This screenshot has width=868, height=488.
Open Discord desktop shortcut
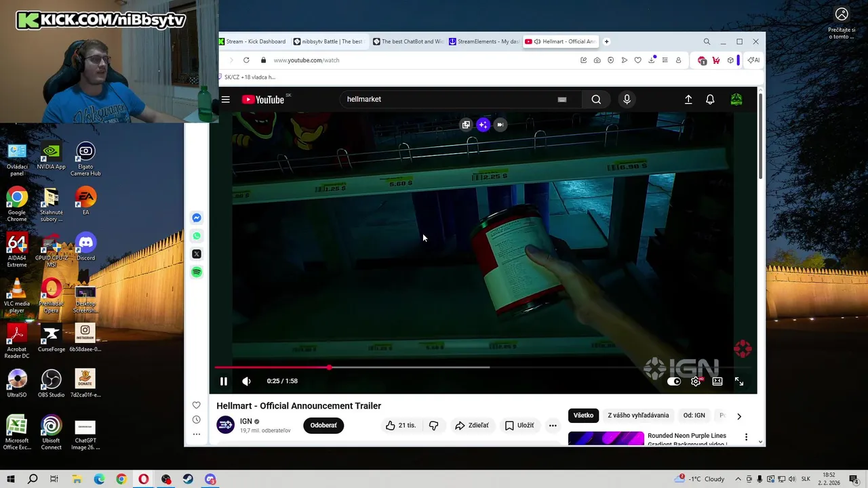click(x=85, y=247)
